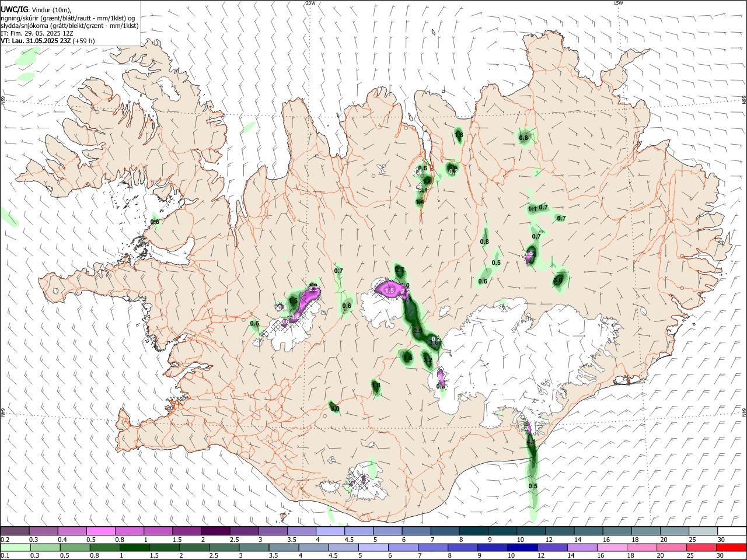Click the 'UWC/IG: Vindur (10m)' title line
747x560 pixels.
36,10
